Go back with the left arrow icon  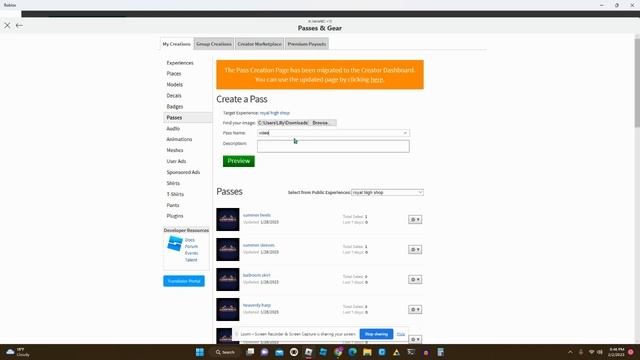(19, 25)
